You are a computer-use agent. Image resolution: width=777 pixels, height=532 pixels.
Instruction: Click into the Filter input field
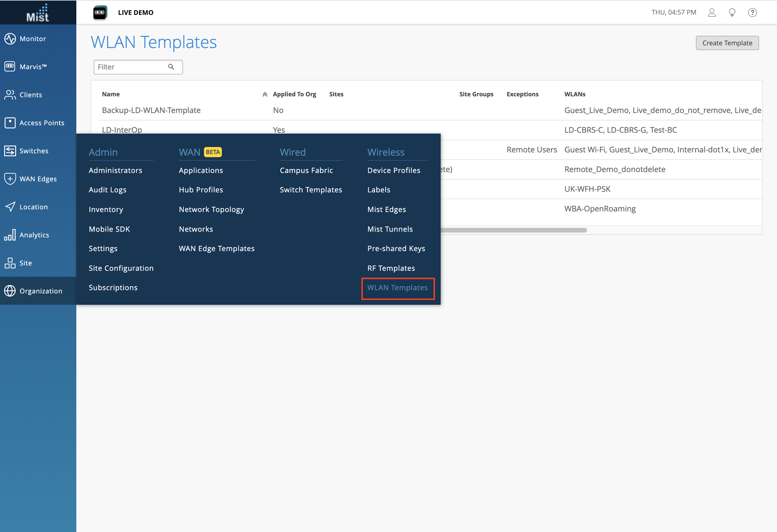(x=130, y=67)
